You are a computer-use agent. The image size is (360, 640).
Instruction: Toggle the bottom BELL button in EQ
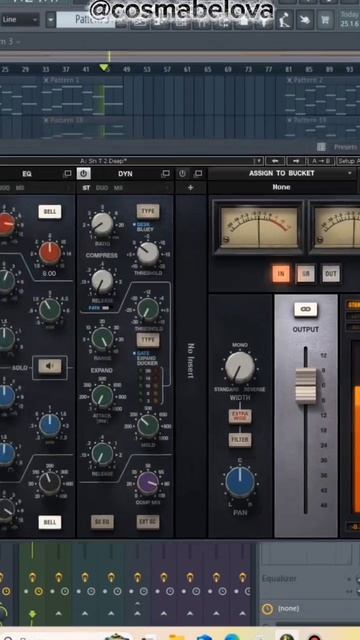(50, 522)
